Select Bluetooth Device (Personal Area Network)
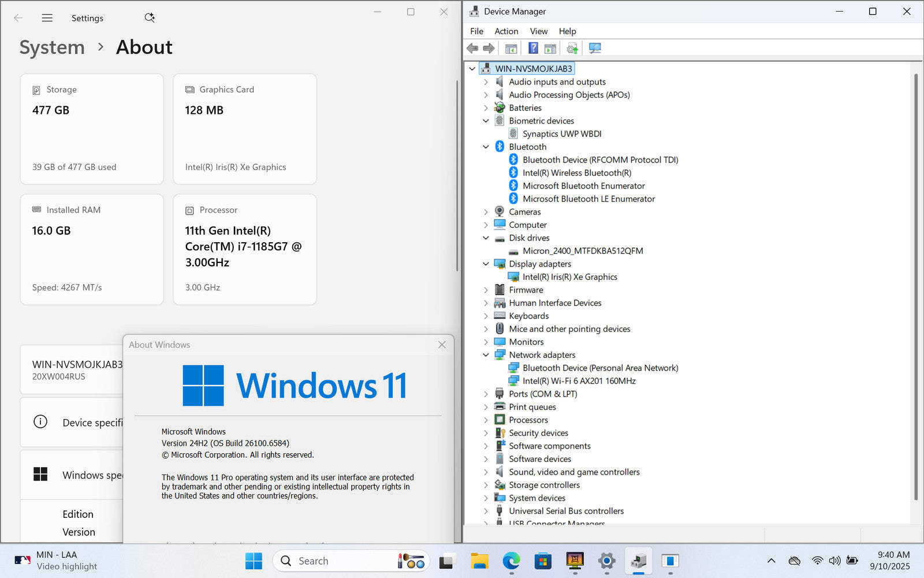The image size is (924, 578). 601,368
